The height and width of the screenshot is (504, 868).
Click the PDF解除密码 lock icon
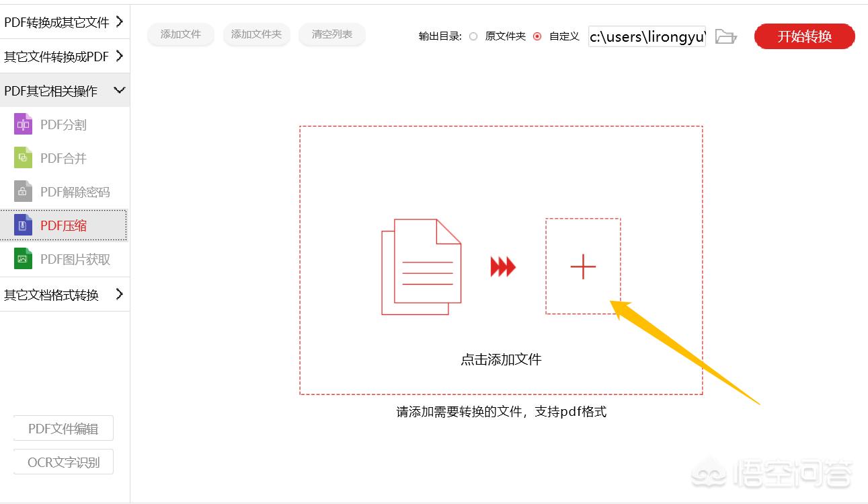coord(22,191)
